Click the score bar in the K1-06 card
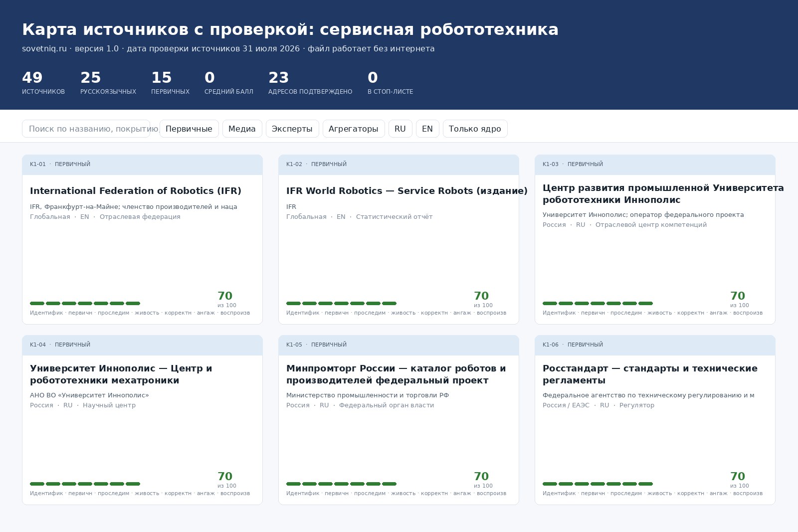 click(598, 484)
